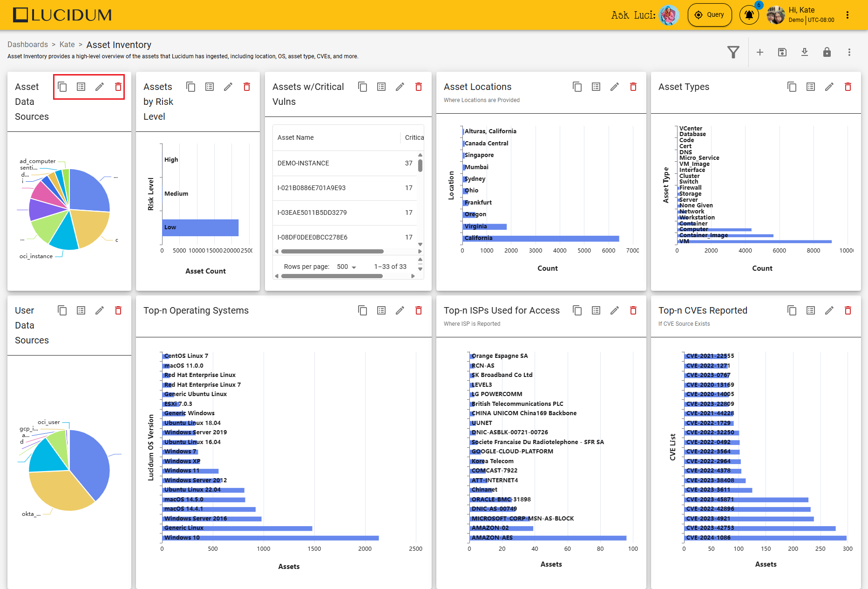The image size is (868, 589).
Task: Click the VM bar in Asset Types
Action: pyautogui.click(x=754, y=241)
